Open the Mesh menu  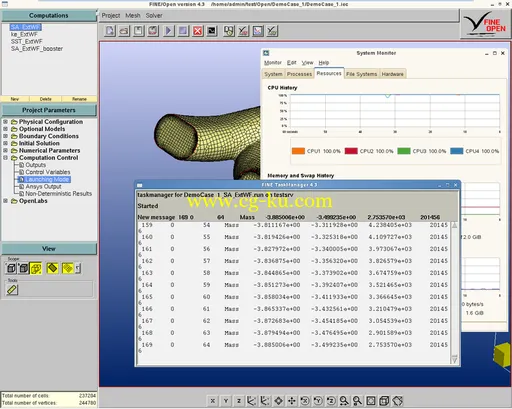133,15
